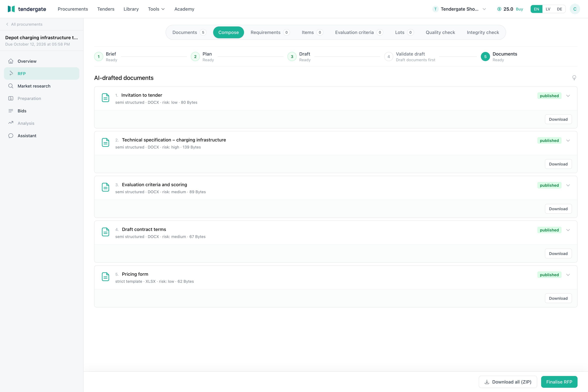Select step 5 Documents
The height and width of the screenshot is (392, 588).
point(499,57)
